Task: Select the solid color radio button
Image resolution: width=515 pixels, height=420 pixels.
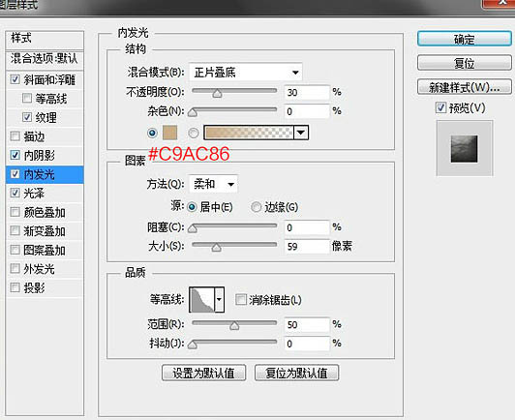Action: 152,133
